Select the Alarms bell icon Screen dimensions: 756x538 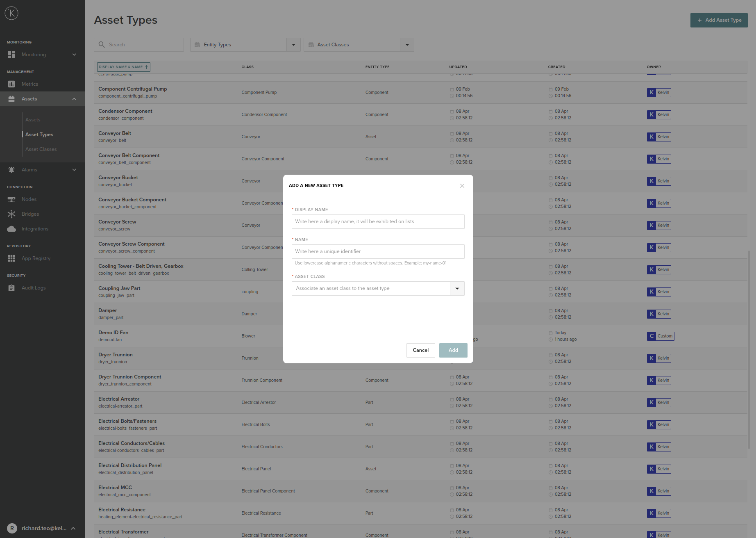(11, 169)
